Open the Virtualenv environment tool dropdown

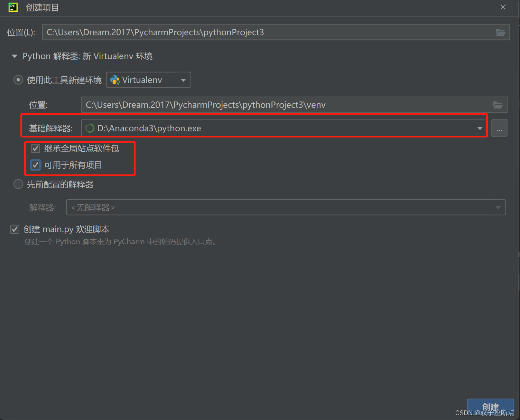pyautogui.click(x=148, y=80)
